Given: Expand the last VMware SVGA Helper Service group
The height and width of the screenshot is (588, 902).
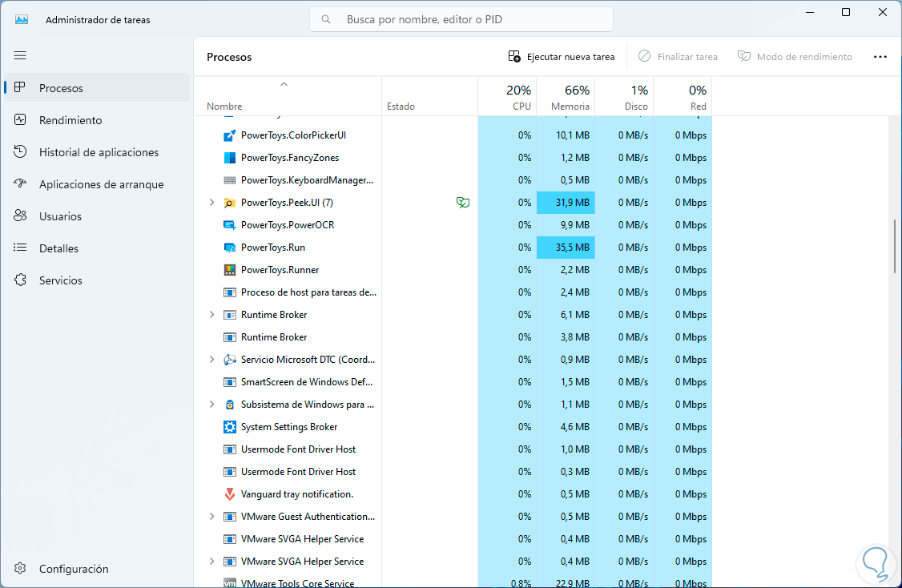Looking at the screenshot, I should [211, 562].
